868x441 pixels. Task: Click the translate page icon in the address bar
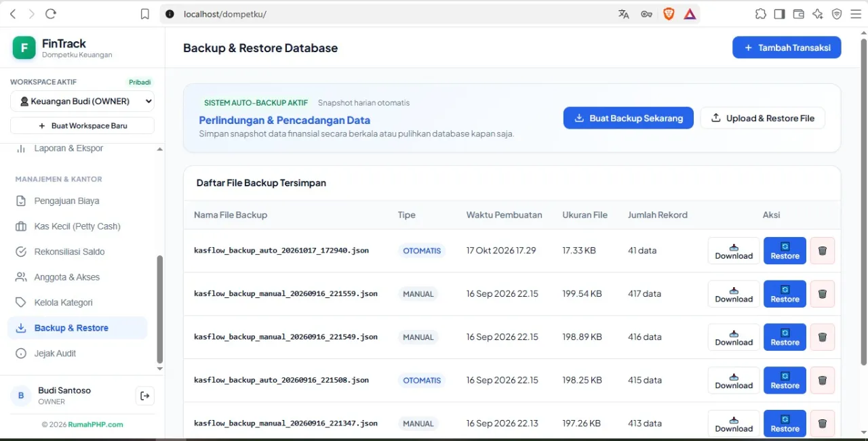[x=624, y=14]
